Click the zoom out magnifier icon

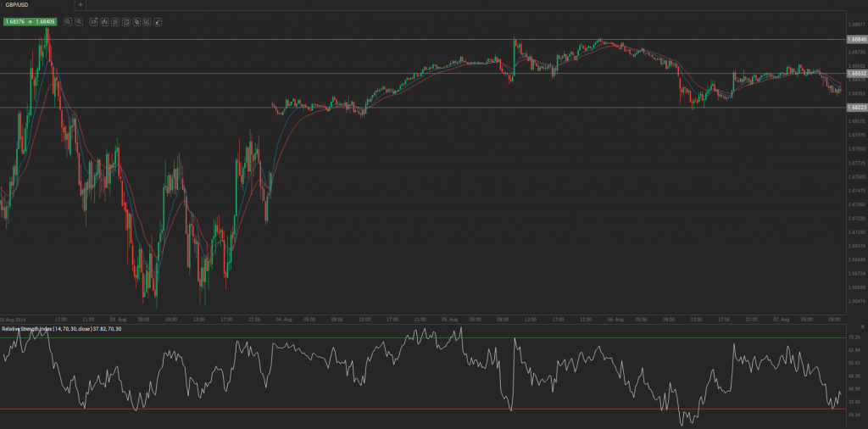(x=68, y=22)
